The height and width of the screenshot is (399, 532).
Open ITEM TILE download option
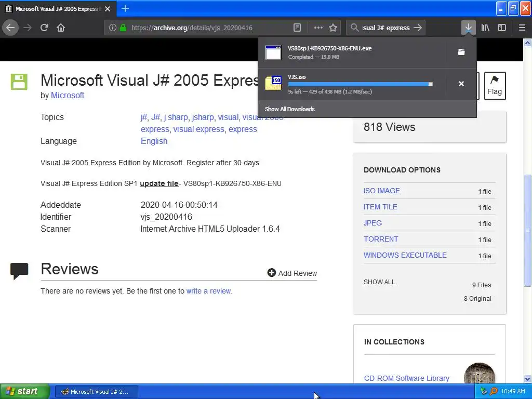[380, 207]
